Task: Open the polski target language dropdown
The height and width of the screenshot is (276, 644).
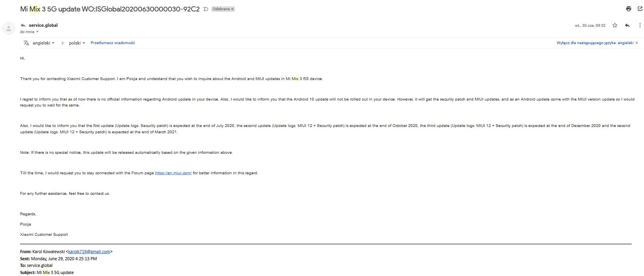Action: point(77,43)
